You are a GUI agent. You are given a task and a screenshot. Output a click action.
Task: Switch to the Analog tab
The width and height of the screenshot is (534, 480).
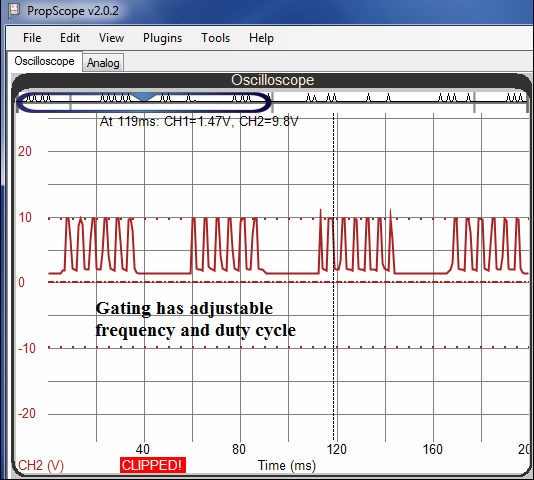coord(103,63)
